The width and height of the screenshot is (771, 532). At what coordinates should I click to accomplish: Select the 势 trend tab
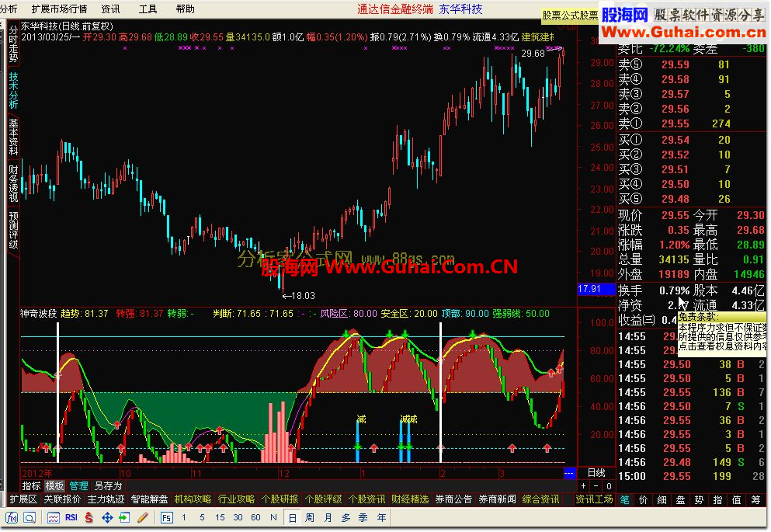click(x=700, y=499)
